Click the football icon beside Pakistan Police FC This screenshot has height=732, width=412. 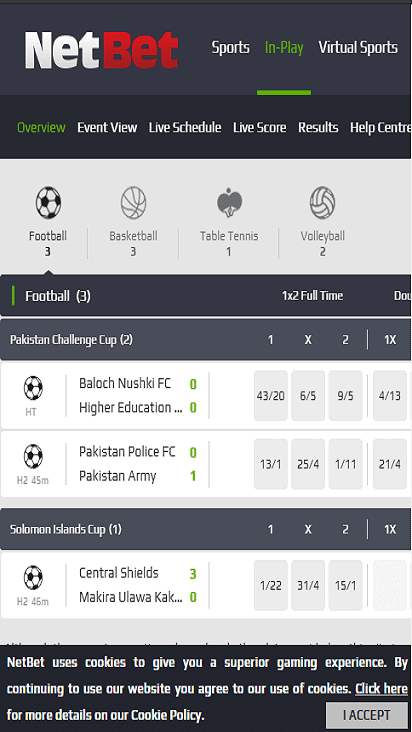click(33, 456)
